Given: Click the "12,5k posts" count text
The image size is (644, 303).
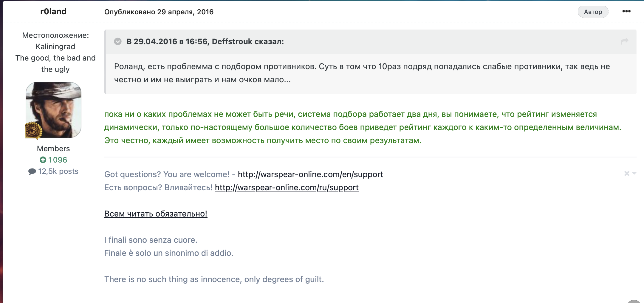Looking at the screenshot, I should coord(58,171).
